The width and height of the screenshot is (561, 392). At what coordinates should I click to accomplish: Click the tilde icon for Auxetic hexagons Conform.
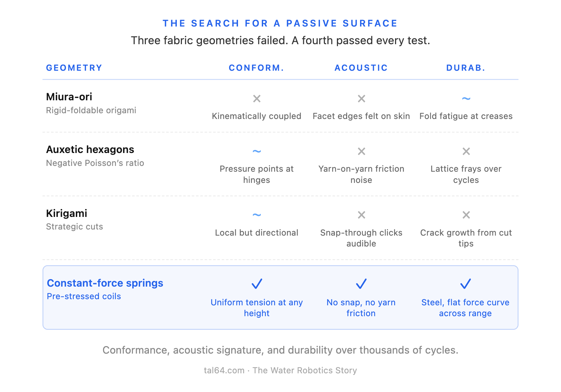click(x=257, y=151)
